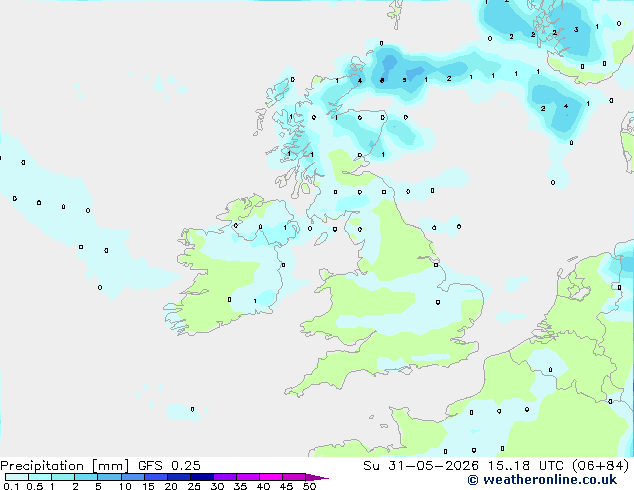This screenshot has width=634, height=490.
Task: Select the 35–40 mm legend swatch
Action: tap(247, 477)
